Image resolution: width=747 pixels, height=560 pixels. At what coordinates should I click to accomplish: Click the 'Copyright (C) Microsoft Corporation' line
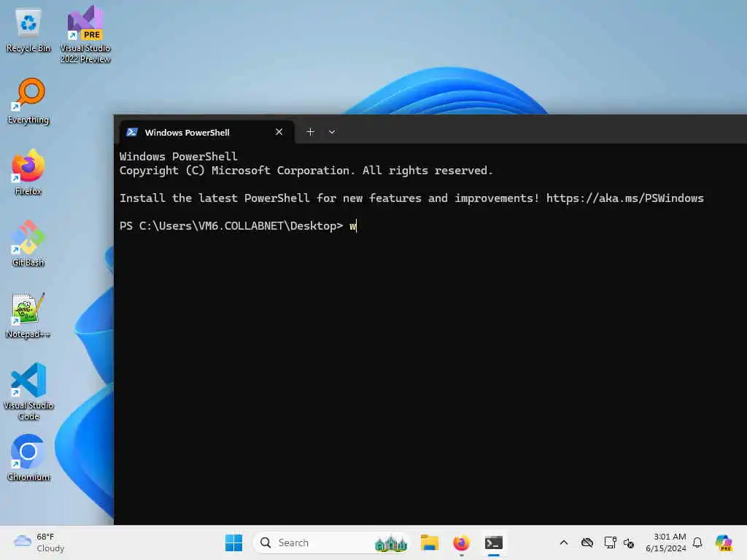click(306, 171)
